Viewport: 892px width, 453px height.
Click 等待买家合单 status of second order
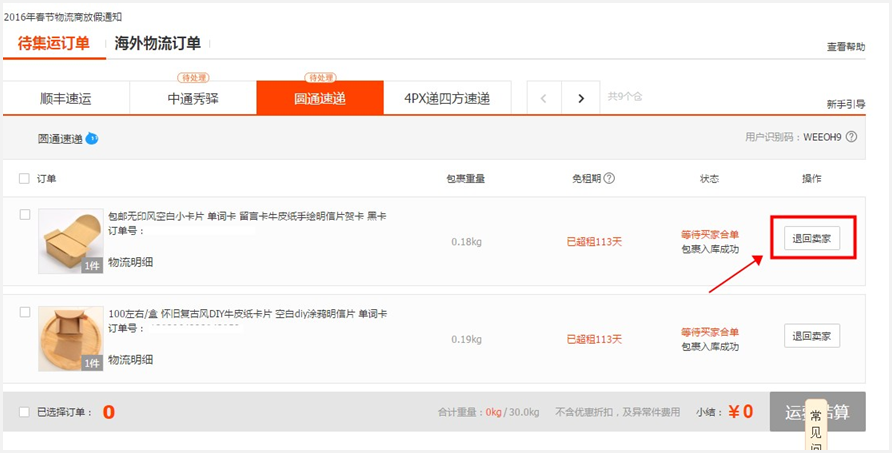pyautogui.click(x=710, y=332)
